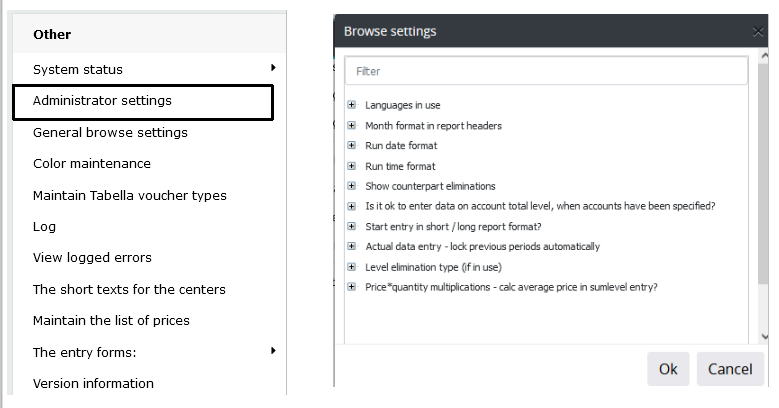This screenshot has width=779, height=408.
Task: Select Administrator settings menu item
Action: (x=143, y=102)
